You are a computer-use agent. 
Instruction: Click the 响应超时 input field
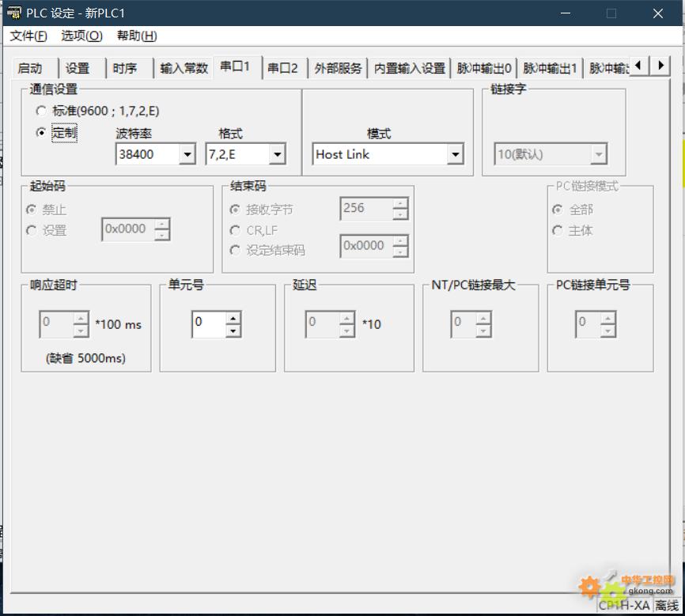[x=57, y=324]
